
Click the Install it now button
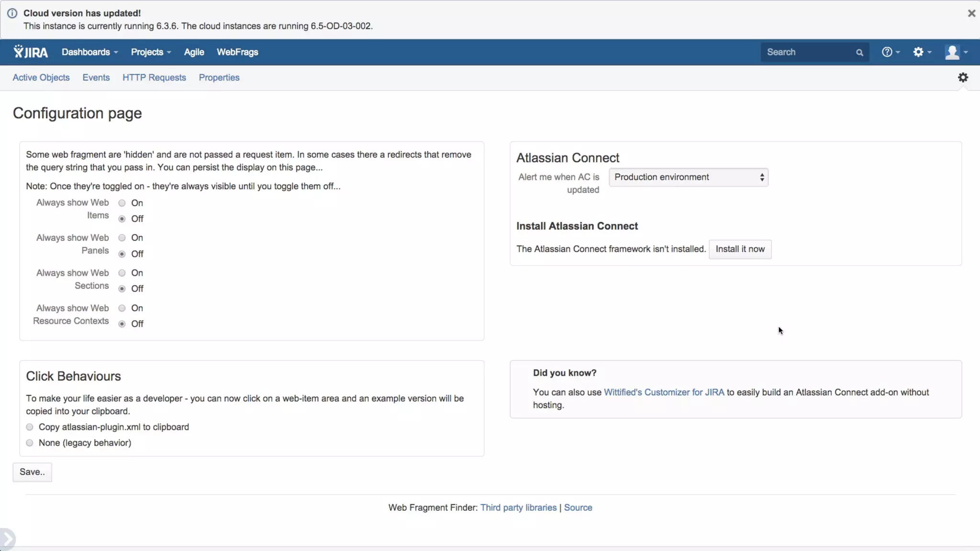point(740,249)
